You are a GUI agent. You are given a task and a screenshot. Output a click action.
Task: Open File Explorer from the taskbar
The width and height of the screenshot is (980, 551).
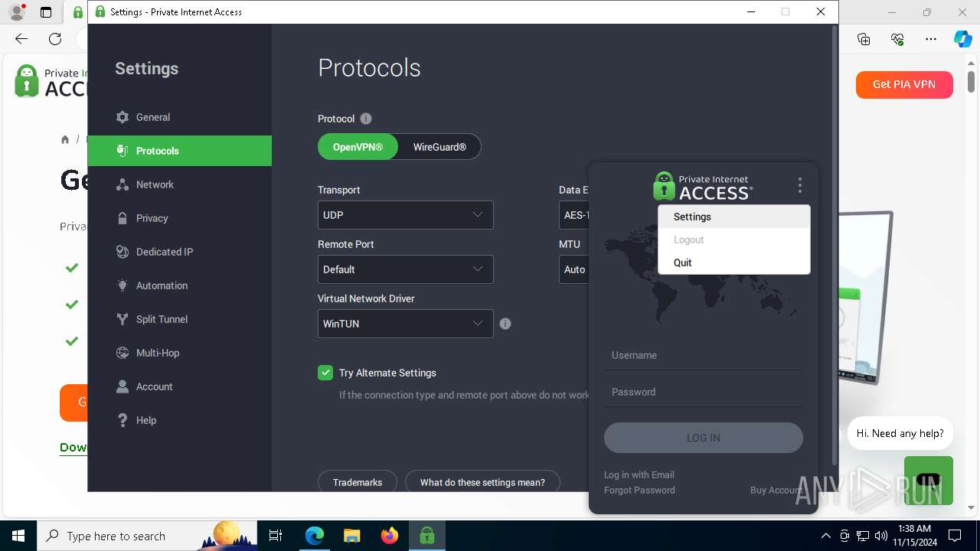click(352, 536)
